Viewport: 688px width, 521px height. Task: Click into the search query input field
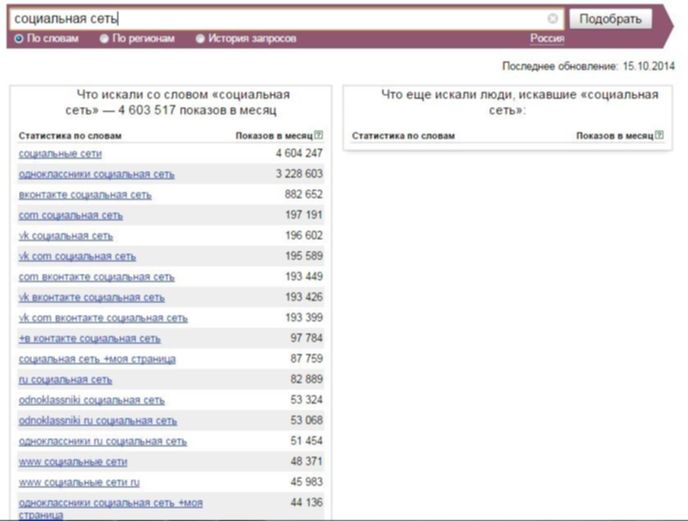tap(280, 18)
